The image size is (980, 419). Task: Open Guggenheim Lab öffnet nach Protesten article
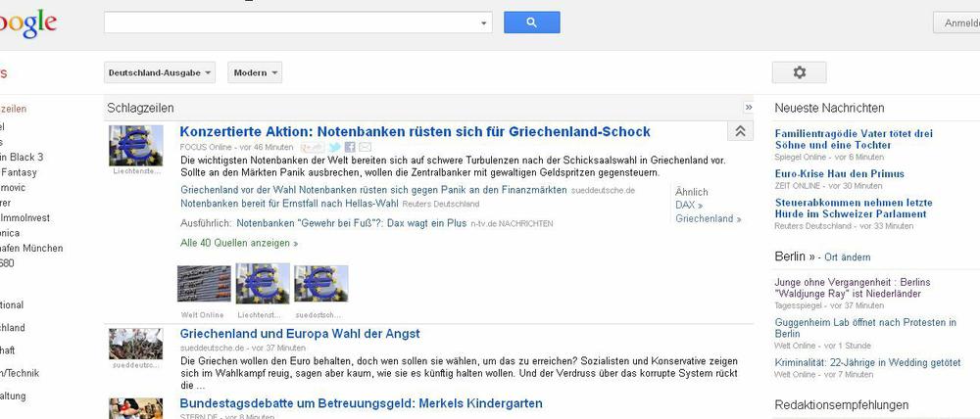click(x=865, y=328)
